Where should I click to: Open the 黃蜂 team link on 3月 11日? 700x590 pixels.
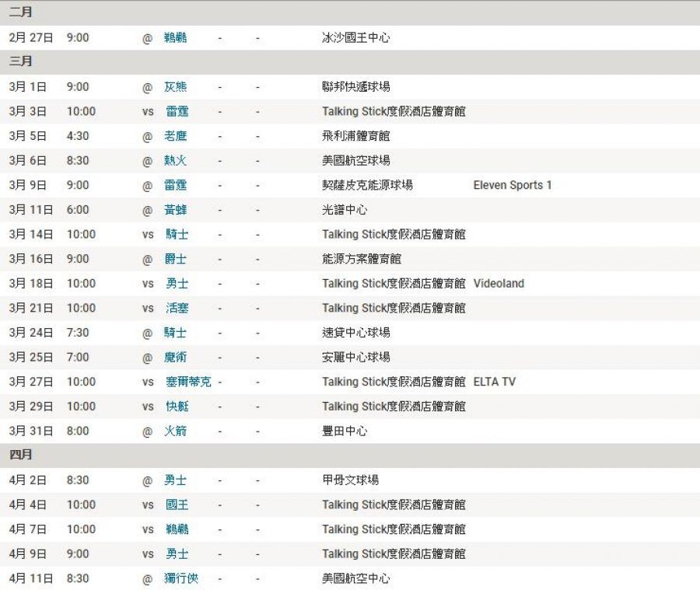pyautogui.click(x=175, y=210)
